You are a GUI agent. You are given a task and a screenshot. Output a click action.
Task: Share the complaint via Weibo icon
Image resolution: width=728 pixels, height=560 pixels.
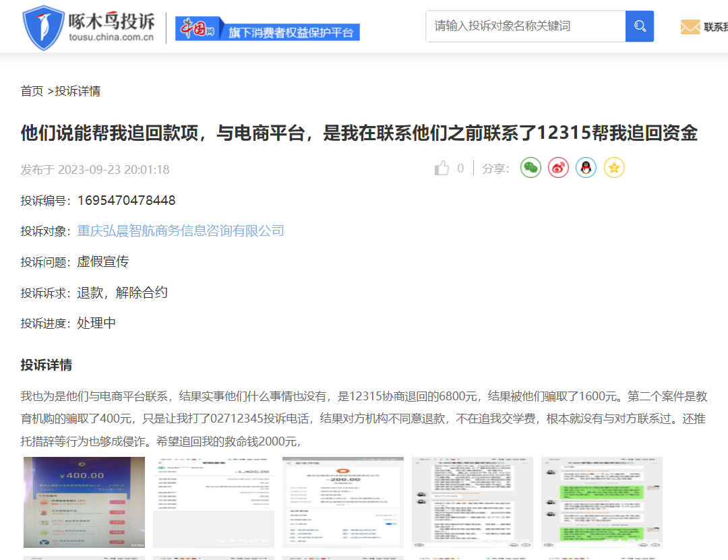(x=558, y=168)
